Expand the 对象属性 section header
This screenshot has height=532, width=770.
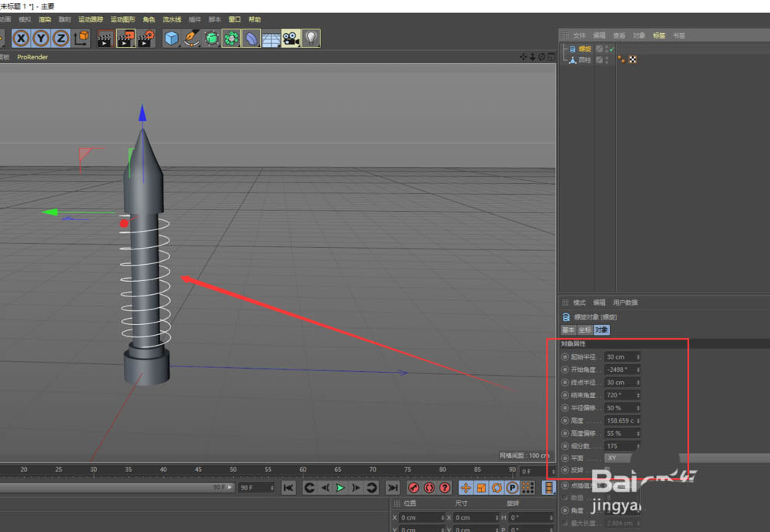(x=574, y=343)
